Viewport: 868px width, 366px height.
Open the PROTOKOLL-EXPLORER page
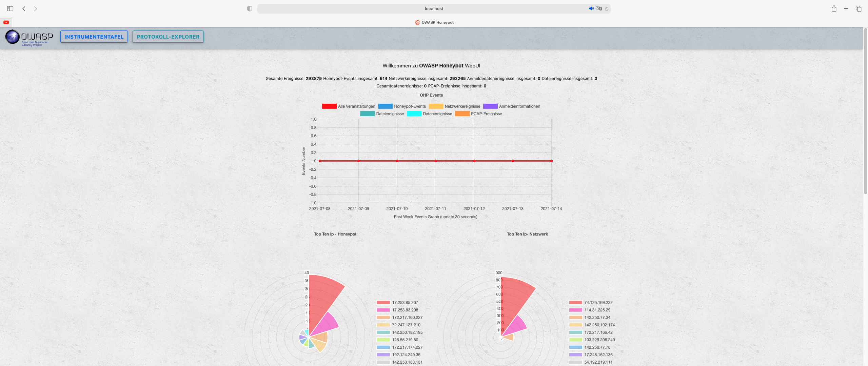[168, 37]
